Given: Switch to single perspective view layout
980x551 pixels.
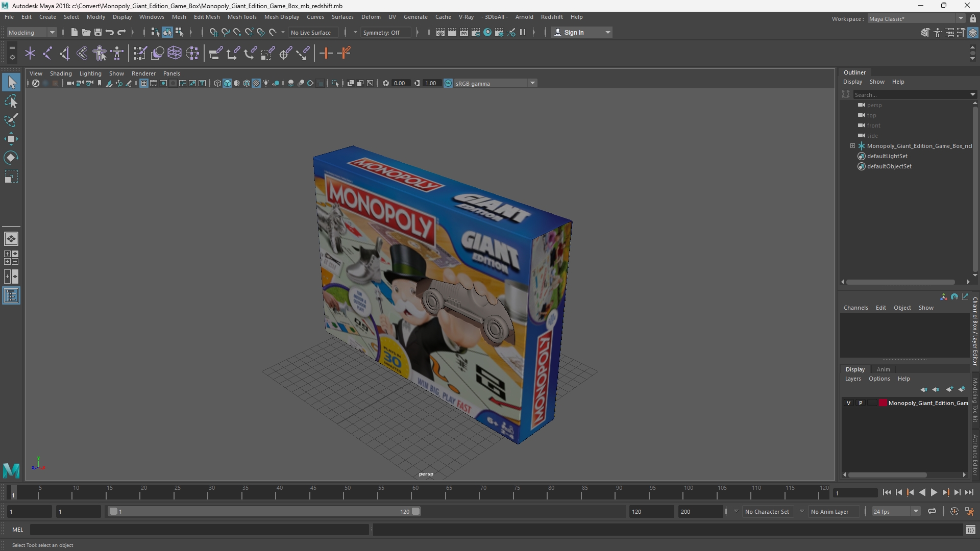Looking at the screenshot, I should (x=11, y=239).
